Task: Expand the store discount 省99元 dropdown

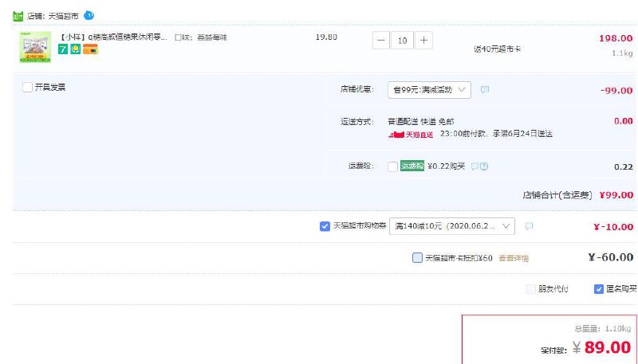Action: (x=429, y=90)
